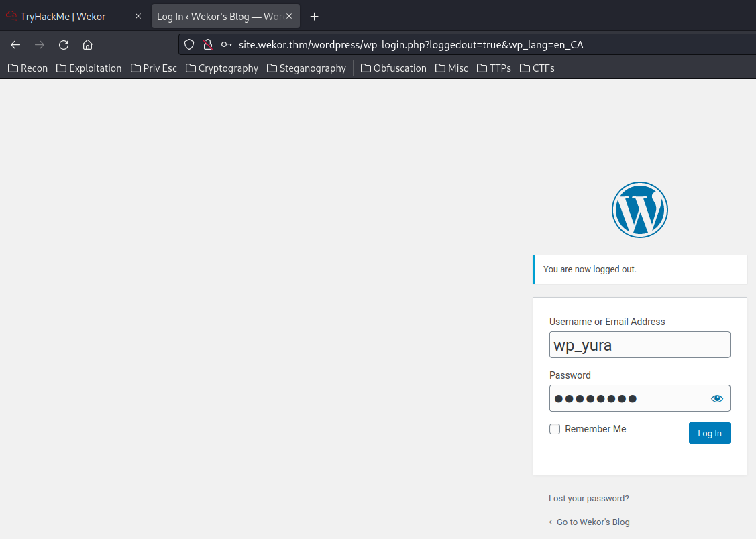The height and width of the screenshot is (539, 756).
Task: Show password with eye icon
Action: coord(717,398)
